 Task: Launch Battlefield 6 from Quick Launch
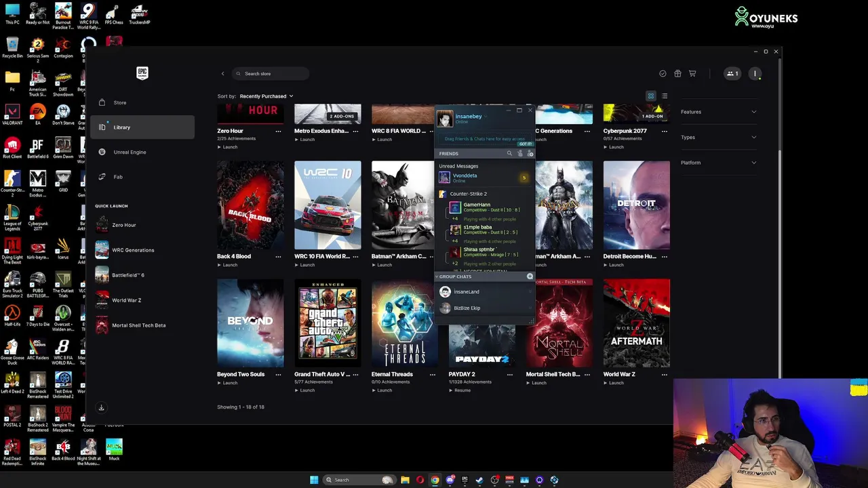coord(142,275)
